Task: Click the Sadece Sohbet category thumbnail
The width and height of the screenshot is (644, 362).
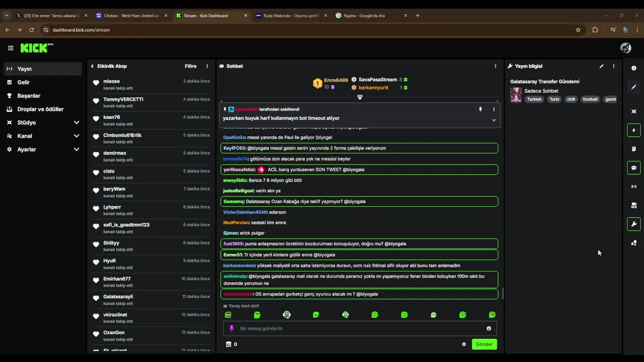Action: coord(516,95)
